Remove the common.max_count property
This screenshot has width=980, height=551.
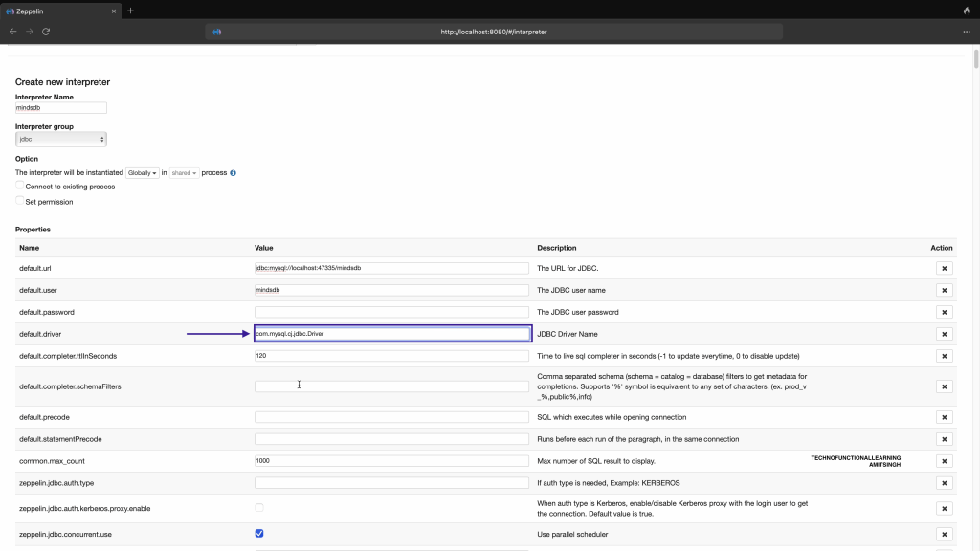(944, 461)
